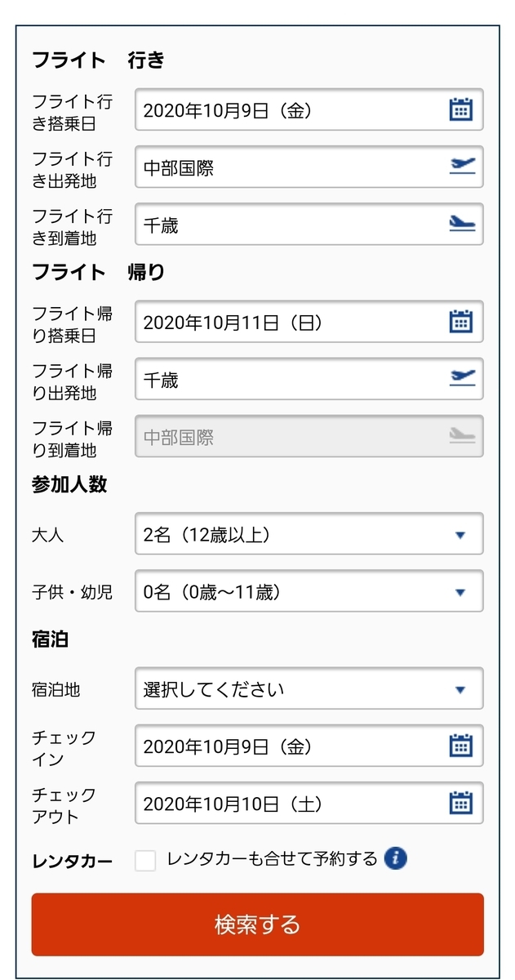Expand the 大人 passenger count dropdown
The height and width of the screenshot is (980, 515).
309,534
